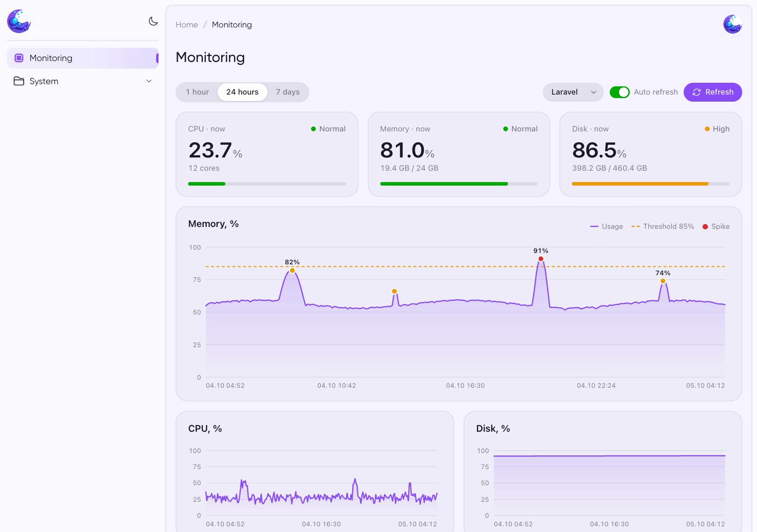This screenshot has height=532, width=757.
Task: Click the Disk, % chart title
Action: [x=493, y=429]
